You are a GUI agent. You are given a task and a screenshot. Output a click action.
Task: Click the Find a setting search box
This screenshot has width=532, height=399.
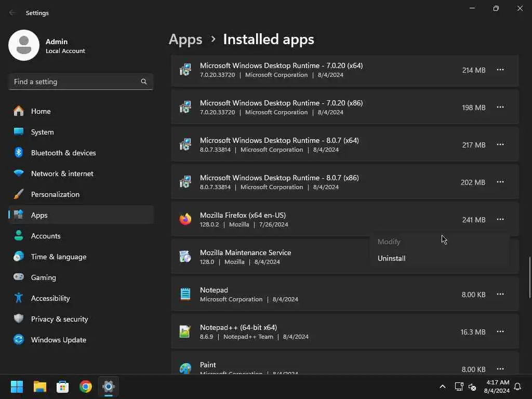pos(75,82)
